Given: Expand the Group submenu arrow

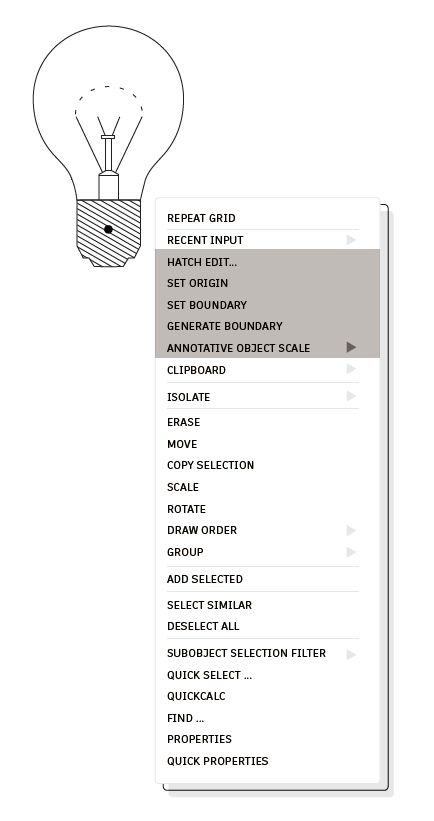Looking at the screenshot, I should 351,552.
